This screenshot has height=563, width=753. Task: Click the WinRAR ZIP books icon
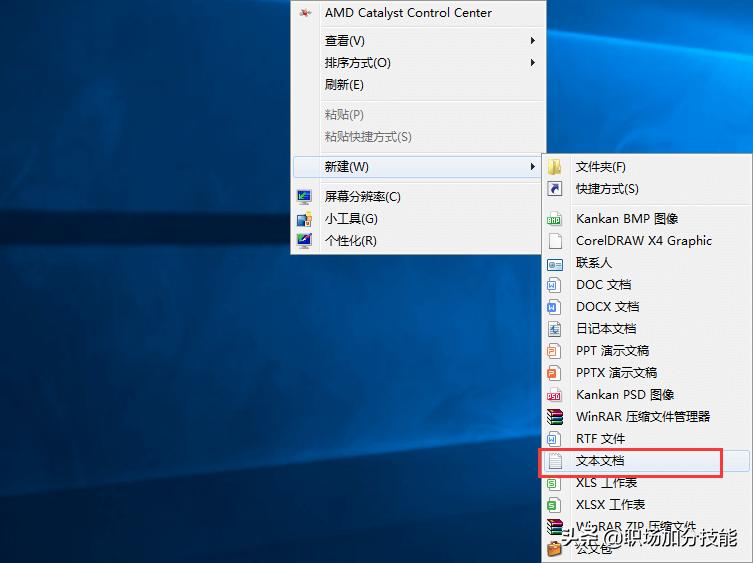[555, 527]
